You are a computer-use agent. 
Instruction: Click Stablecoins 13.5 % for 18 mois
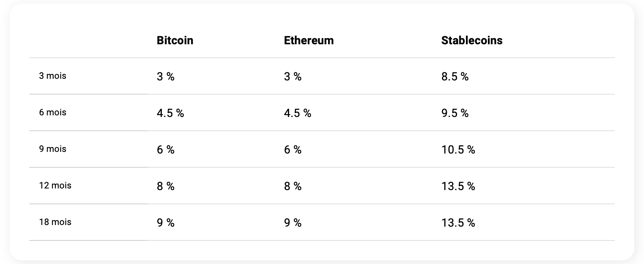click(458, 223)
